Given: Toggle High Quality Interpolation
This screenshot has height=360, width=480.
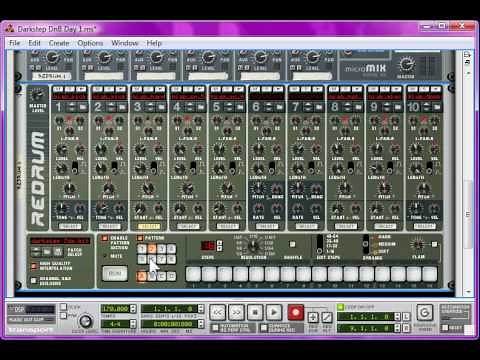Looking at the screenshot, I should point(34,266).
